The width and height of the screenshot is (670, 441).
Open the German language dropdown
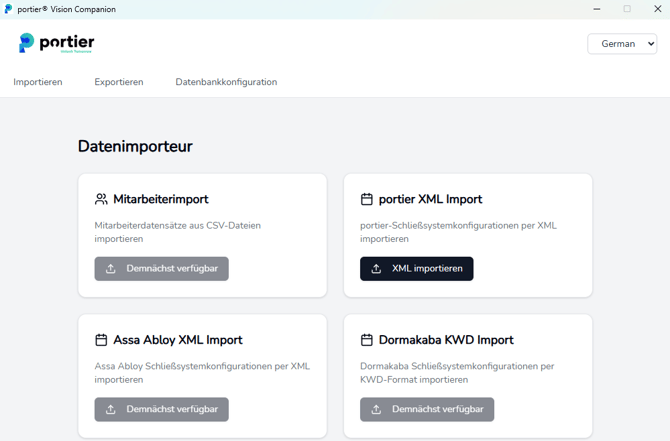click(622, 44)
